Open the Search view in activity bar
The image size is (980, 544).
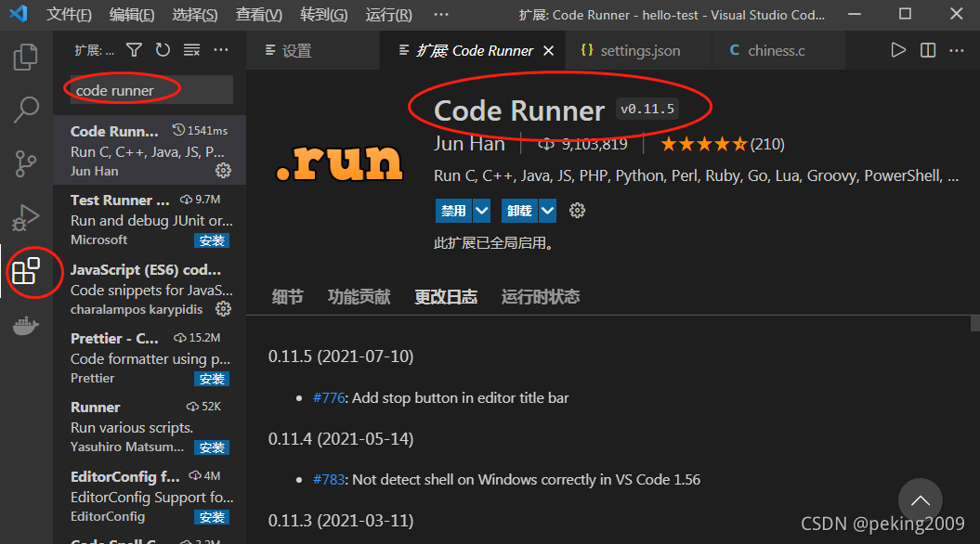(x=26, y=110)
